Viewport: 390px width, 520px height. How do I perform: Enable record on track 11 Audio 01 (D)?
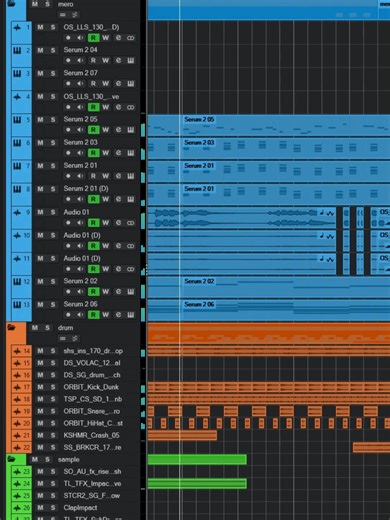(68, 269)
